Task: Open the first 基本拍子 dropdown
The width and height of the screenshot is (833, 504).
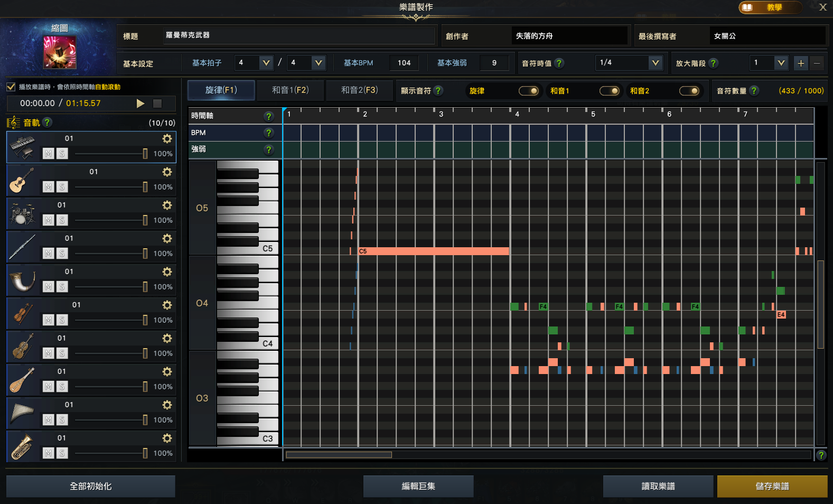Action: 266,63
